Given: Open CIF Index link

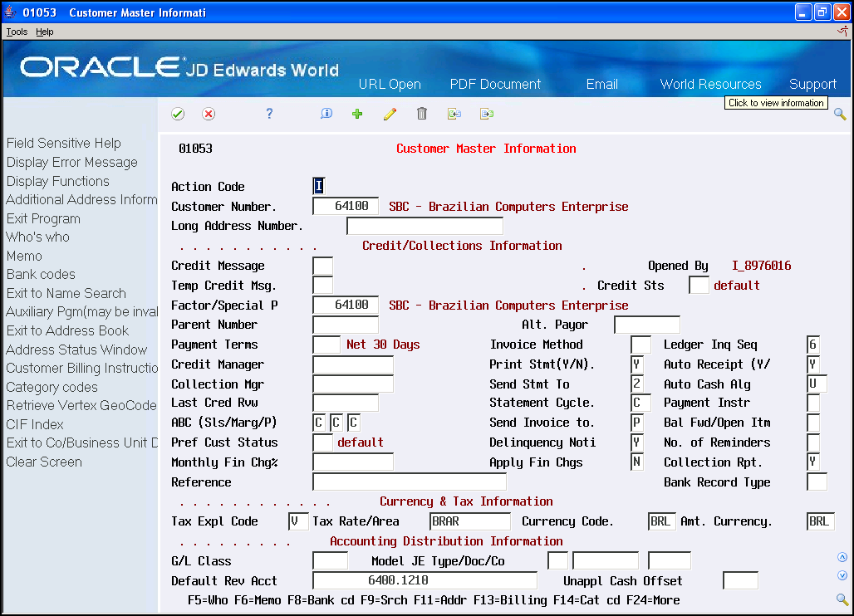Looking at the screenshot, I should [x=35, y=424].
